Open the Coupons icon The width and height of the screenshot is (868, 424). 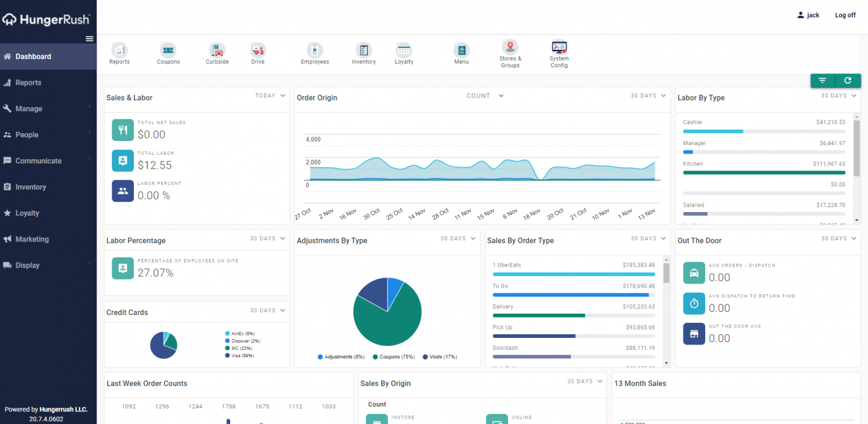tap(168, 51)
